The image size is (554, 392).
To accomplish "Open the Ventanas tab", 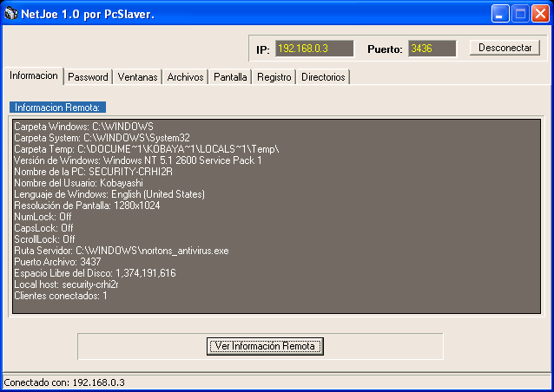I will tap(137, 77).
